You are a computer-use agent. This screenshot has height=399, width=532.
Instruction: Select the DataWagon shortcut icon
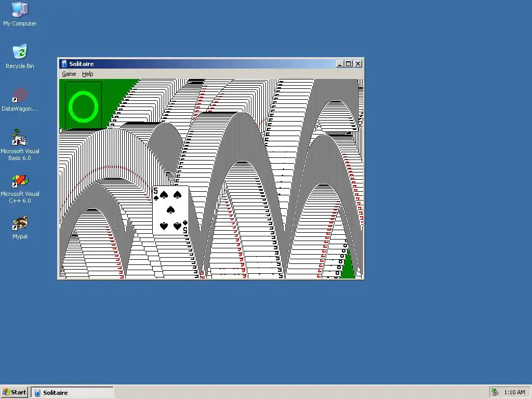[20, 99]
